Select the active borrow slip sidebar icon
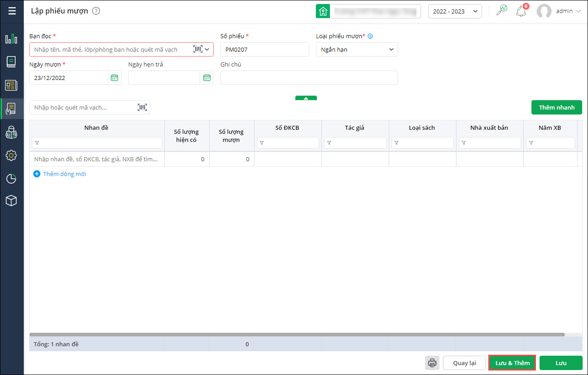 pos(11,109)
